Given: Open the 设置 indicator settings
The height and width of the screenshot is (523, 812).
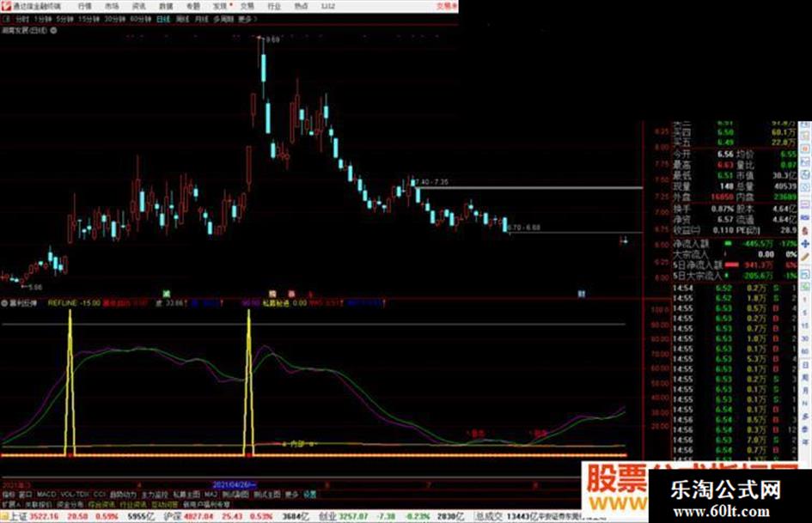Looking at the screenshot, I should pyautogui.click(x=309, y=495).
